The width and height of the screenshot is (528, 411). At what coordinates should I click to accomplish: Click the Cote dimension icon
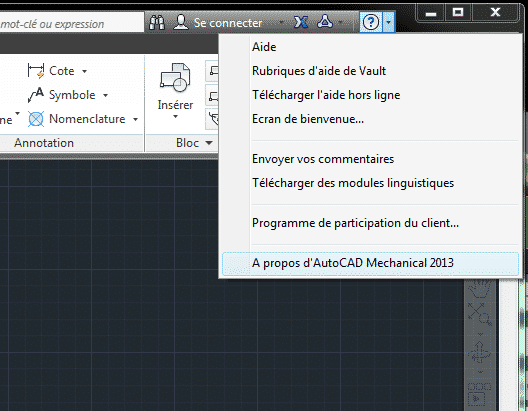[x=36, y=71]
